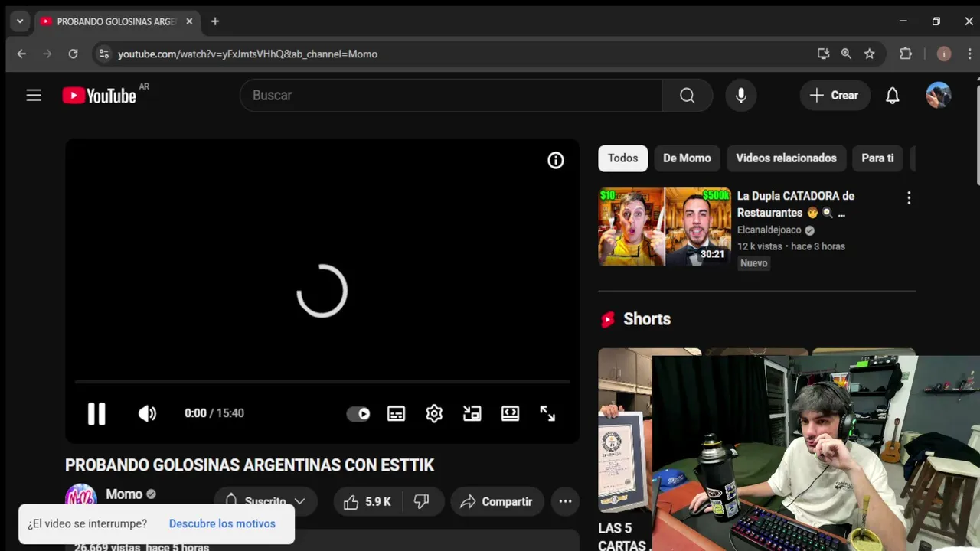
Task: Click Descubre los motivos link
Action: (222, 523)
